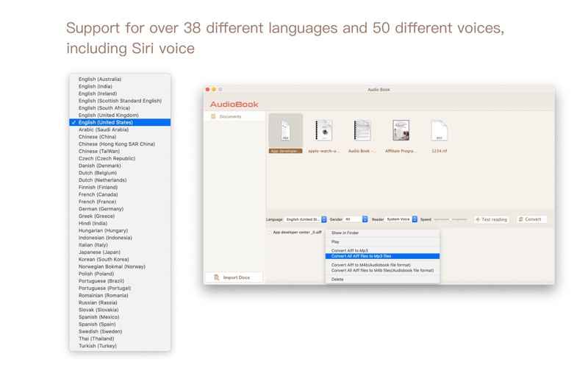Pick Chinese (Hong Kong SAR China)
Viewport: 588px width, 368px height.
(x=120, y=144)
